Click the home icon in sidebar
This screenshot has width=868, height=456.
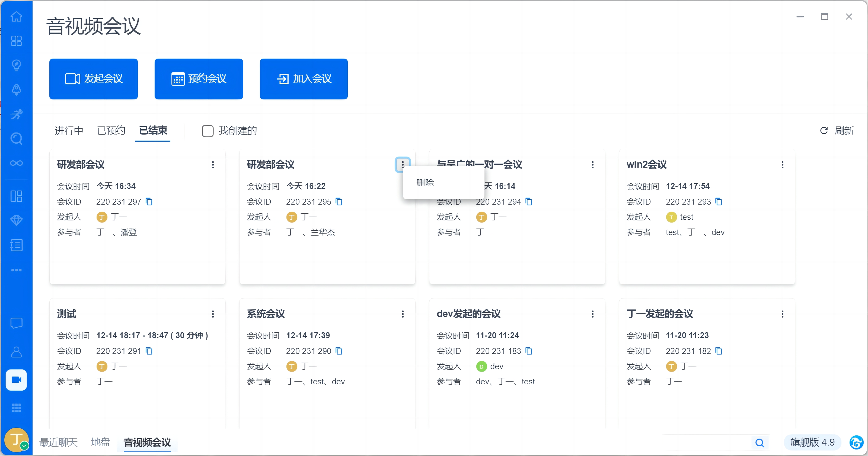tap(16, 17)
